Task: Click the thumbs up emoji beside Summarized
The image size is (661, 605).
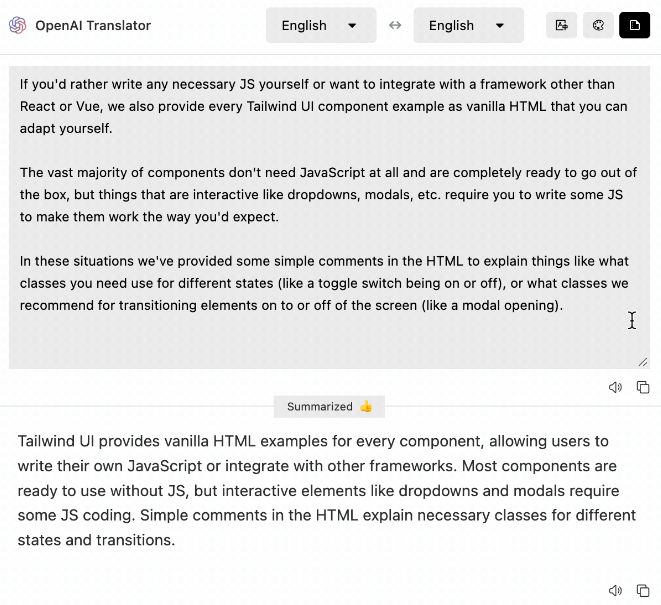Action: click(x=366, y=407)
